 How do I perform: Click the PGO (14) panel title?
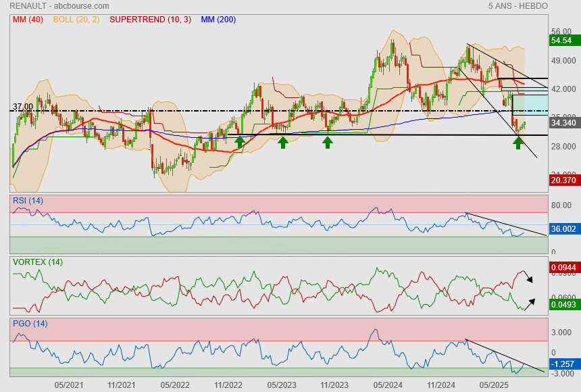(x=29, y=324)
